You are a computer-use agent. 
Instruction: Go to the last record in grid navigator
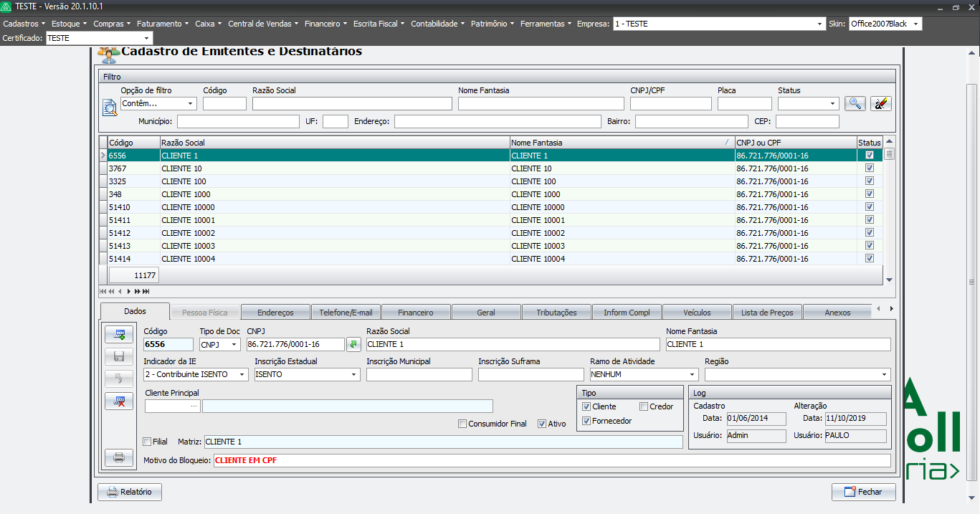click(146, 291)
